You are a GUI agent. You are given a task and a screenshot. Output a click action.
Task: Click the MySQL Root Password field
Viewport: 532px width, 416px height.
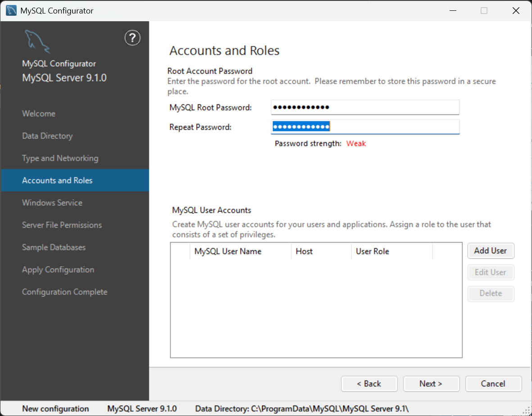(x=365, y=108)
